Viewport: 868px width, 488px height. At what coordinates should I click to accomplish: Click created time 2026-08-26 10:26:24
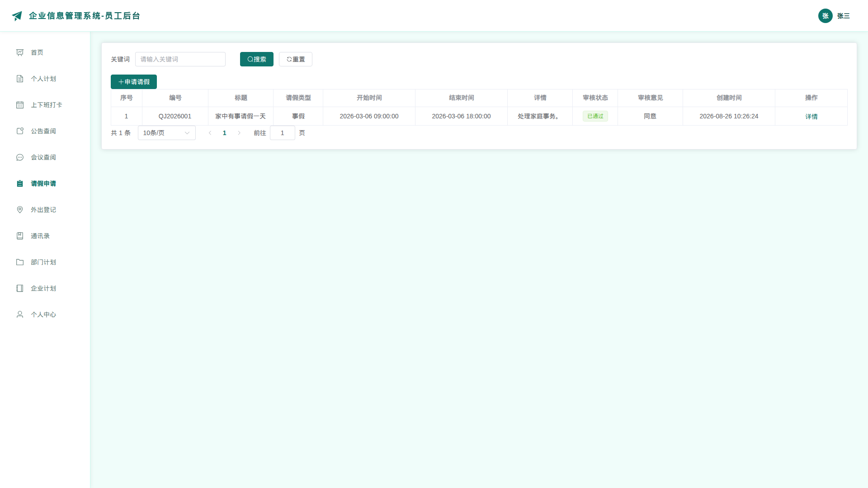tap(729, 116)
